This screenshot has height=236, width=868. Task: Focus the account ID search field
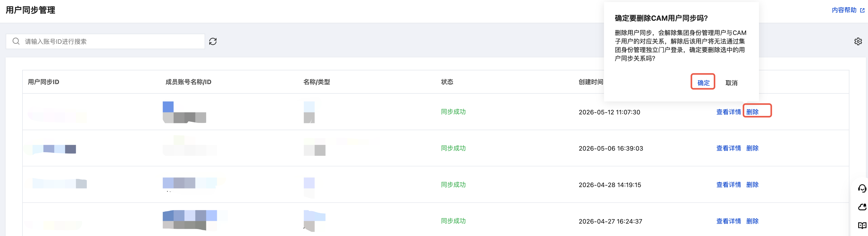(x=105, y=41)
